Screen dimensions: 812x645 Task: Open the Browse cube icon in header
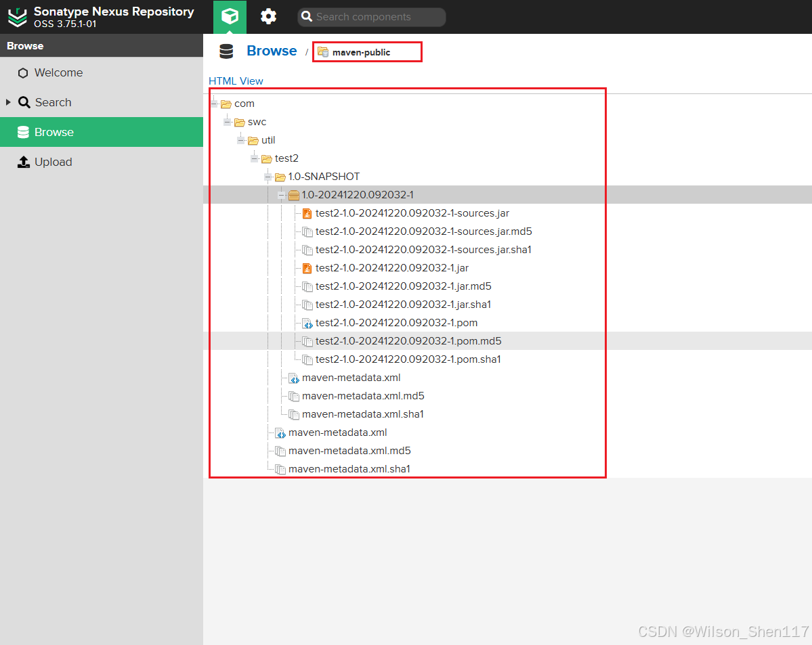[x=230, y=16]
